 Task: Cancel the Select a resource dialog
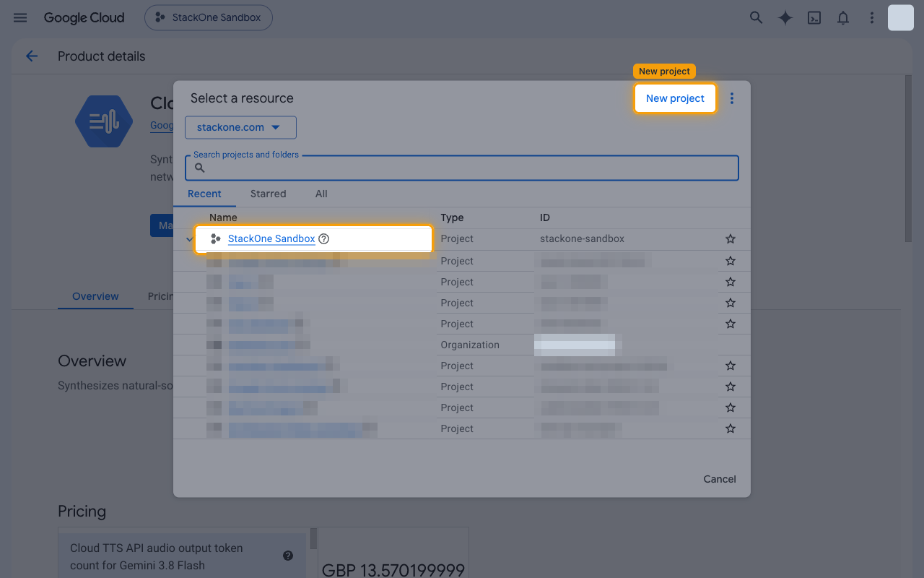click(720, 479)
